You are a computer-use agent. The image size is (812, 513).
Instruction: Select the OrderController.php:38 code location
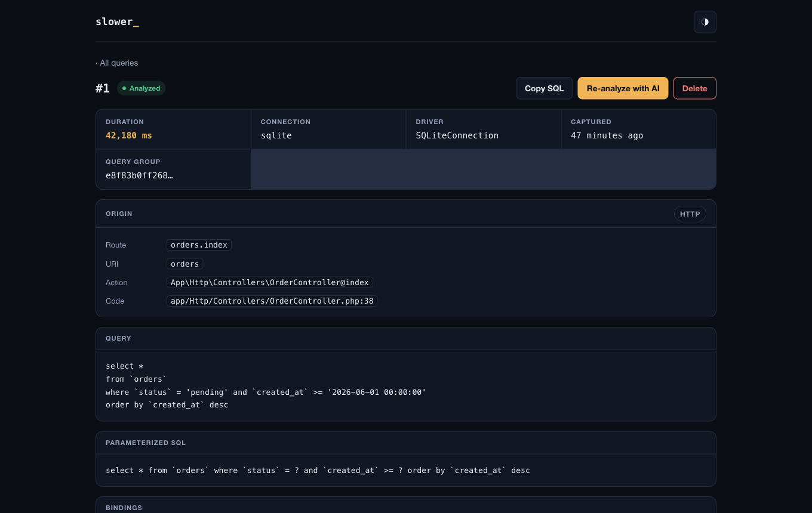coord(272,301)
